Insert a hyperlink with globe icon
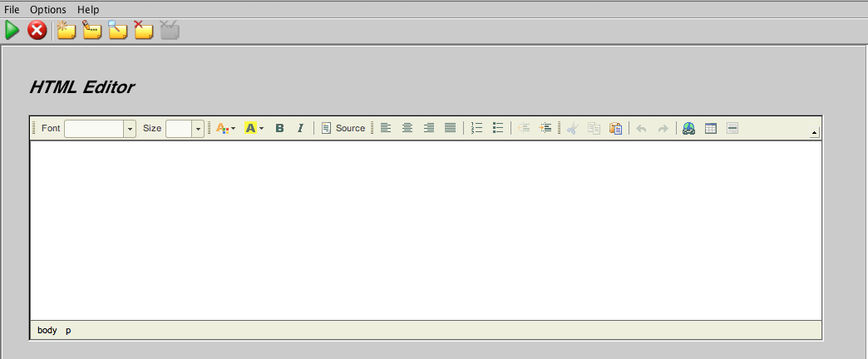Screen dimensions: 868x359 (x=688, y=128)
